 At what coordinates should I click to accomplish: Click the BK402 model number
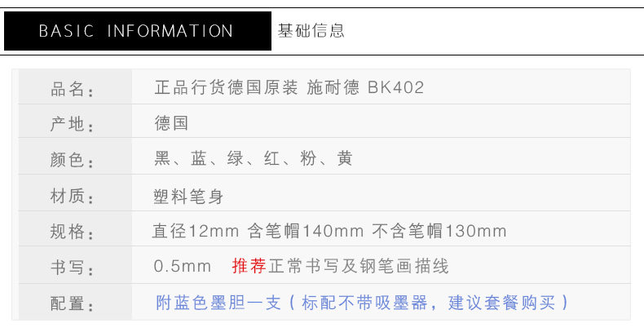396,87
